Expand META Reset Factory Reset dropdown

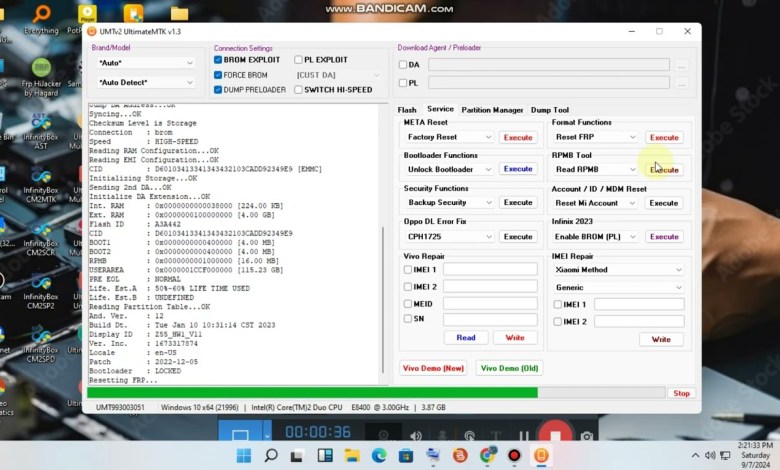click(x=449, y=137)
